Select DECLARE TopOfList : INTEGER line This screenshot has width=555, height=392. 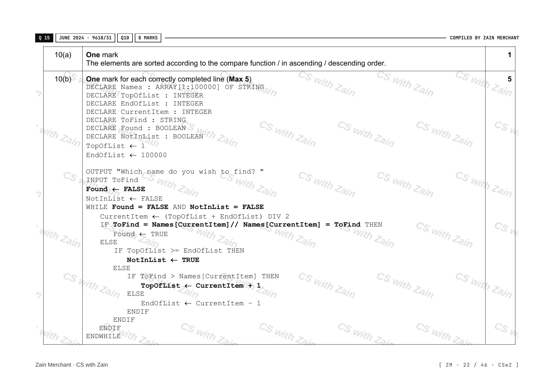click(145, 95)
